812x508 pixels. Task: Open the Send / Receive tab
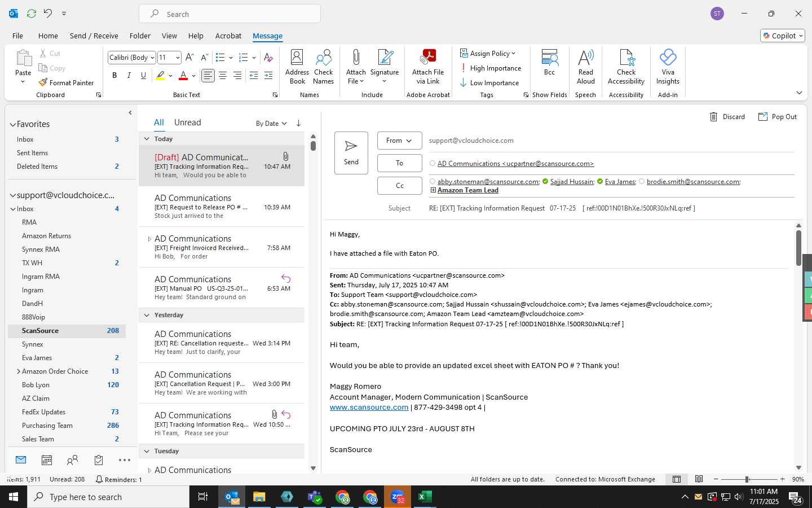click(x=94, y=36)
